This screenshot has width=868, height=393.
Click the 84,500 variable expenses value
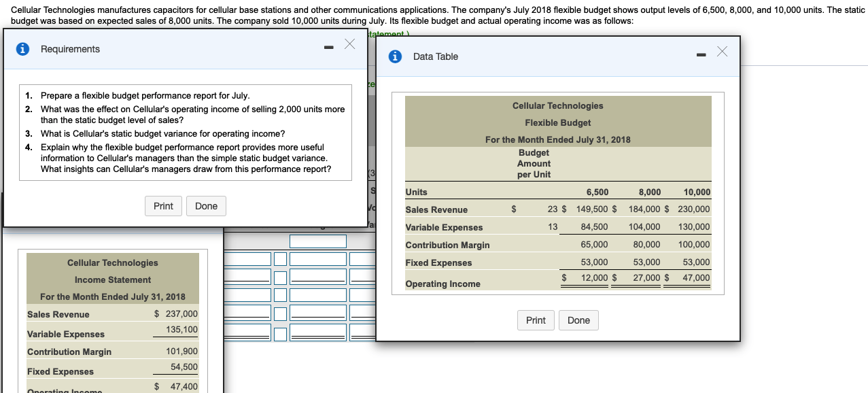[x=594, y=226]
